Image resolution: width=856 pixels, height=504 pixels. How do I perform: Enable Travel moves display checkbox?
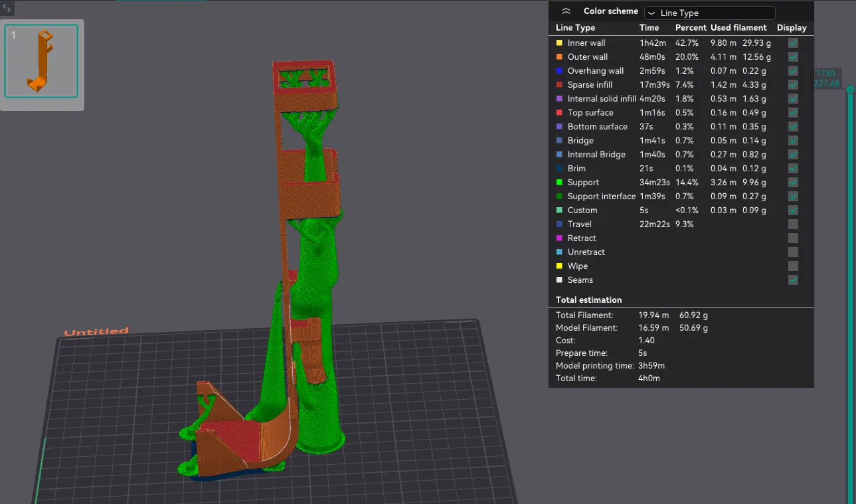pos(793,224)
